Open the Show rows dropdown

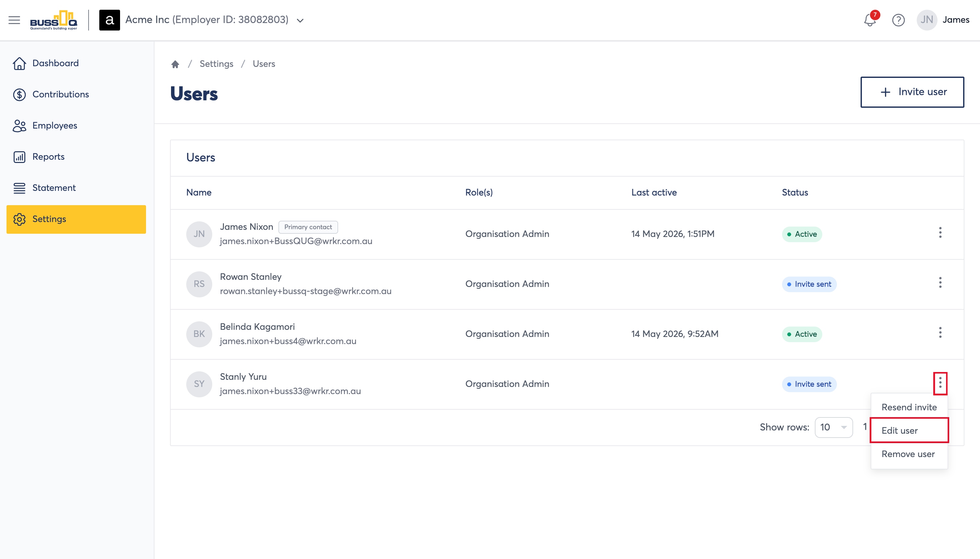coord(833,427)
